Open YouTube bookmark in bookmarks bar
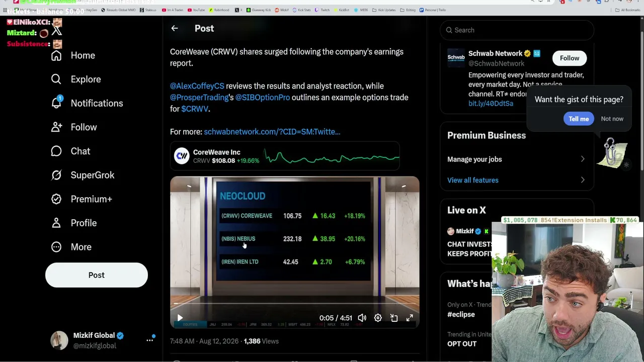The height and width of the screenshot is (362, 644). pyautogui.click(x=196, y=10)
